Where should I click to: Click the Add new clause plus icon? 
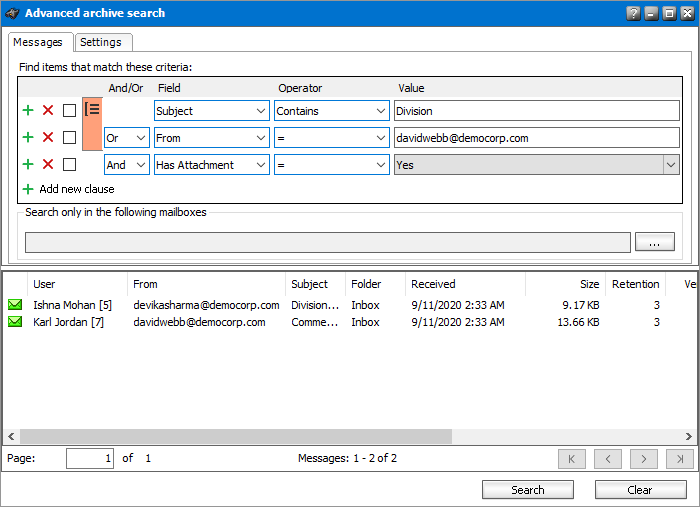click(x=28, y=189)
